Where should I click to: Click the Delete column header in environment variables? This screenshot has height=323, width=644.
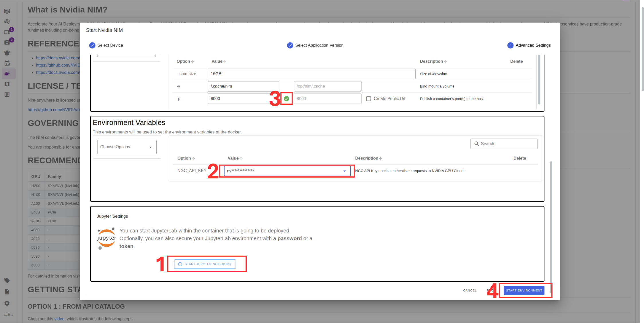coord(520,158)
